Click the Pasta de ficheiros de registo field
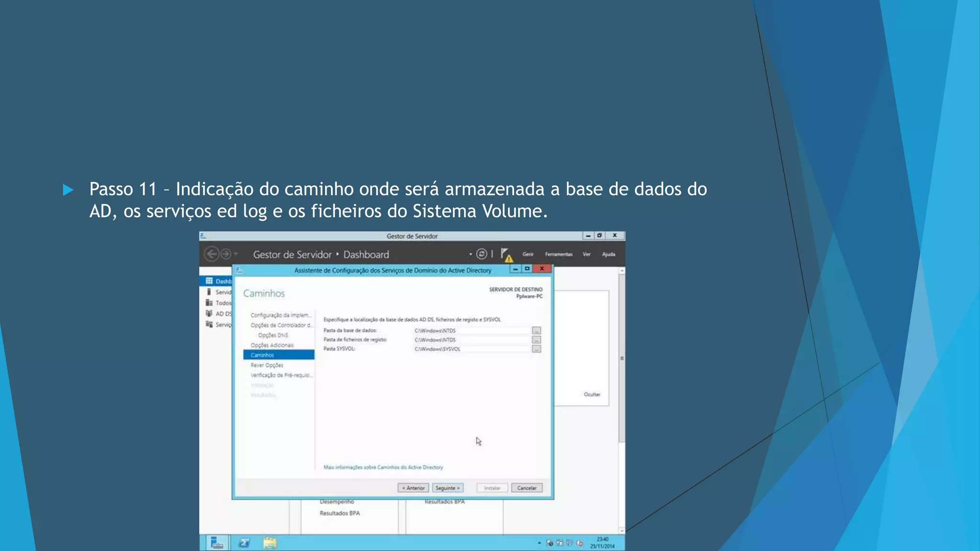980x551 pixels. point(472,340)
